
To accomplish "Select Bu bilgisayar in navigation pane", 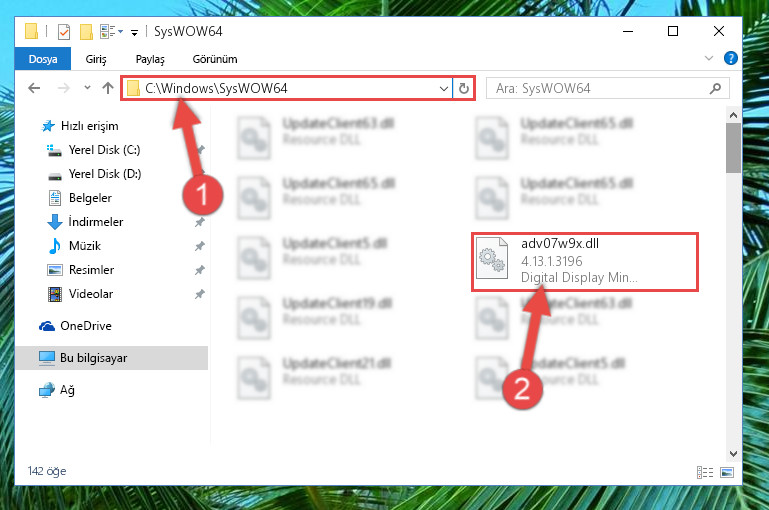I will (x=112, y=358).
